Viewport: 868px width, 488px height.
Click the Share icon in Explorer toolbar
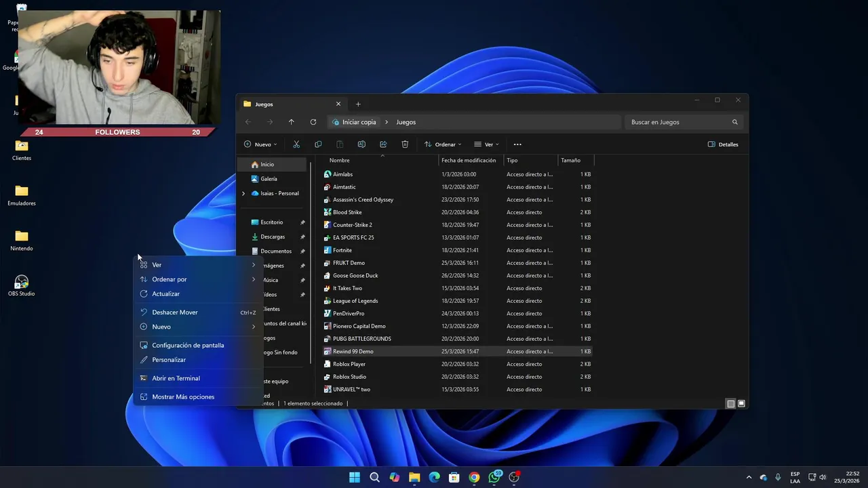[x=383, y=144]
